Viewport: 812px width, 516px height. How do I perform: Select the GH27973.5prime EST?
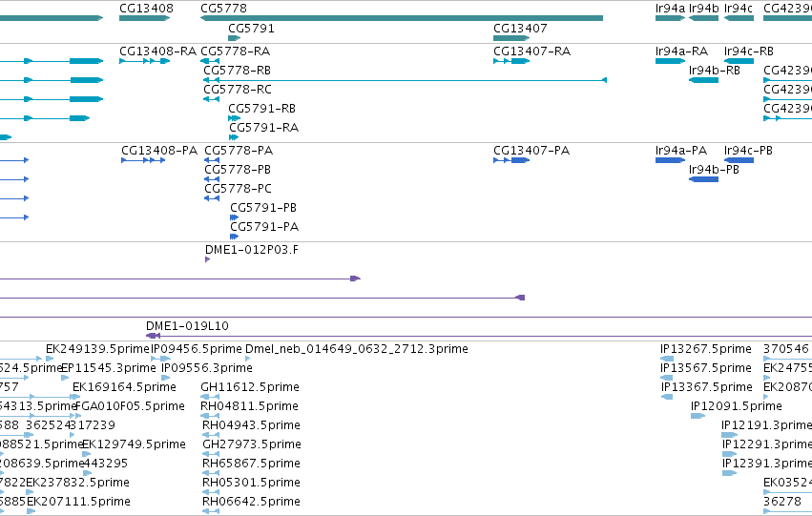211,454
